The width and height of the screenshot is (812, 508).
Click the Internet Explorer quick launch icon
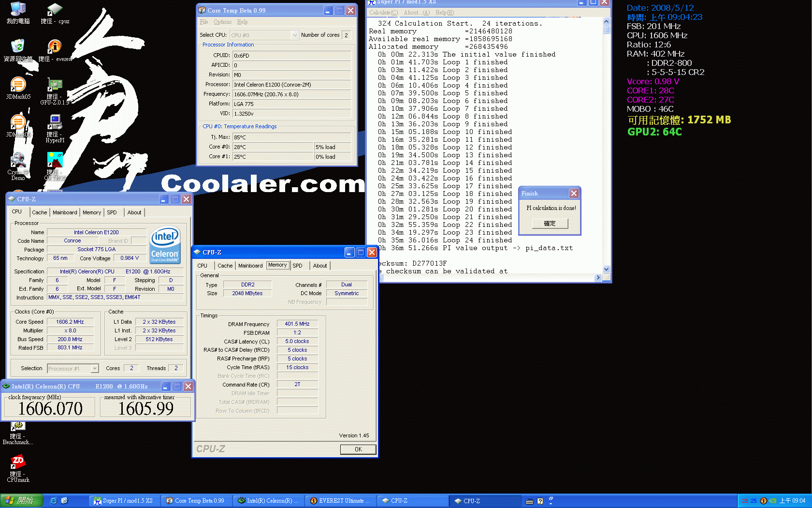[x=53, y=501]
